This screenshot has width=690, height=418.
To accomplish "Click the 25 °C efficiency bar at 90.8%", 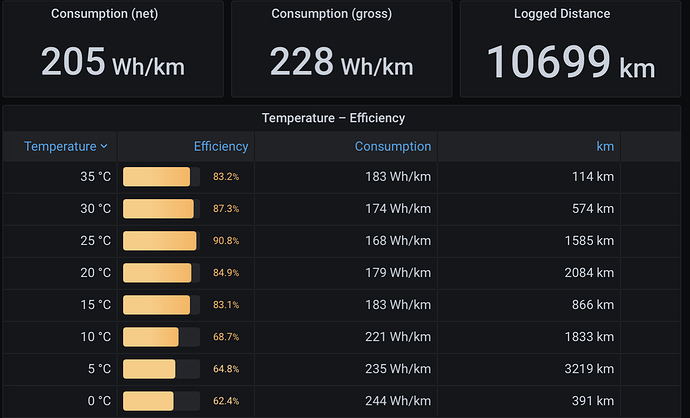I will [161, 241].
